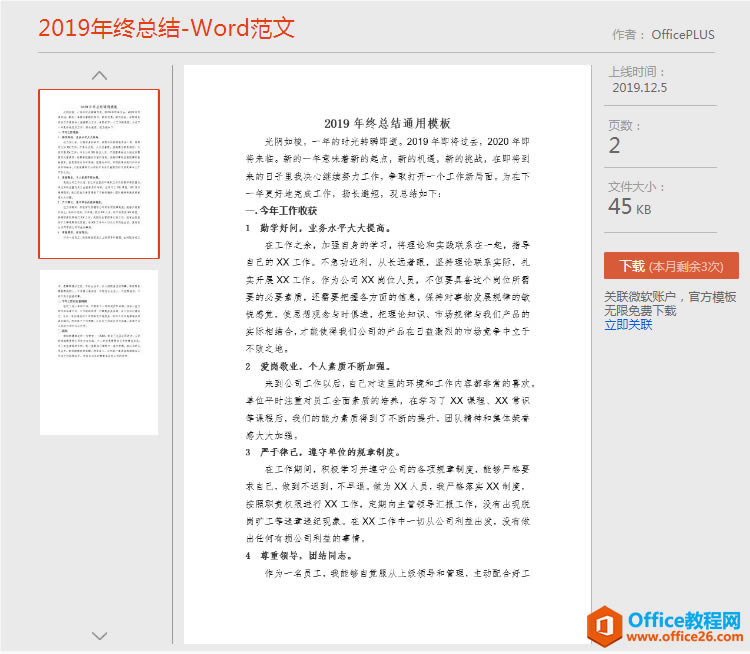750x654 pixels.
Task: Click the down chevron below thumbnails
Action: [x=99, y=636]
